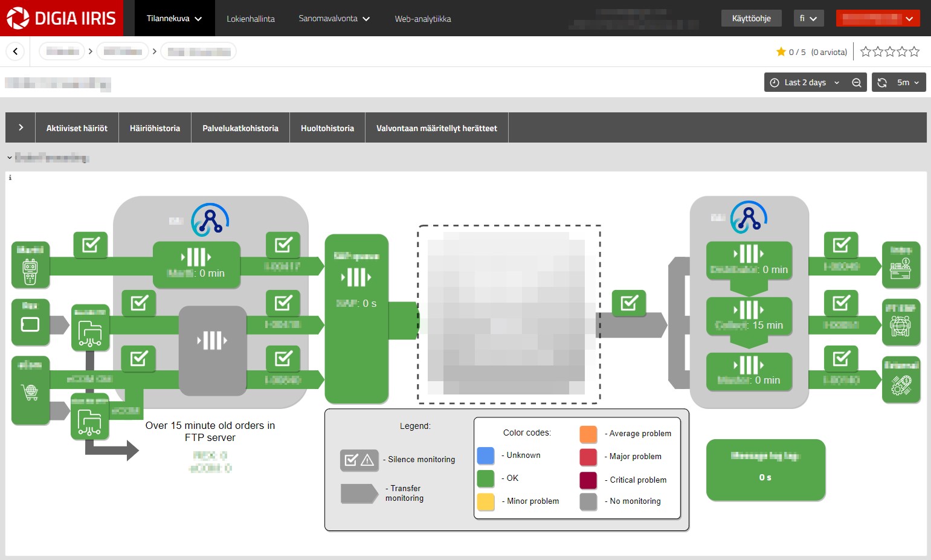Click the blurred dashed-border system box
This screenshot has height=560, width=931.
point(509,314)
